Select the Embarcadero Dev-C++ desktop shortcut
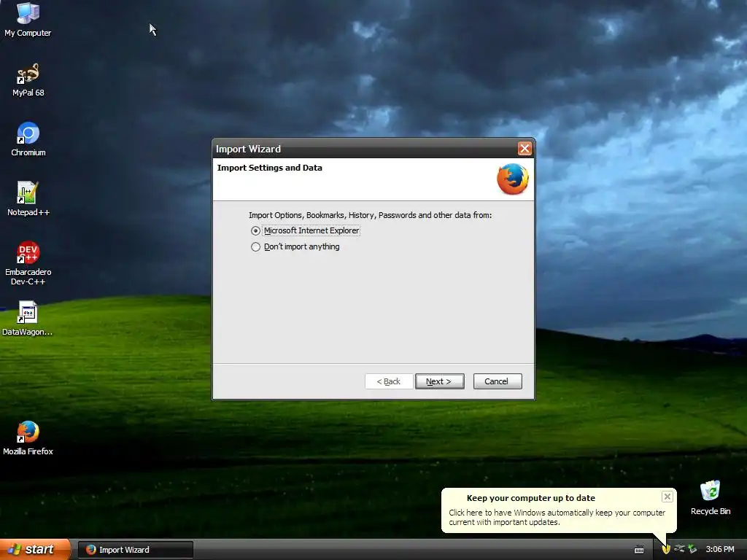Viewport: 747px width, 560px height. pyautogui.click(x=28, y=263)
